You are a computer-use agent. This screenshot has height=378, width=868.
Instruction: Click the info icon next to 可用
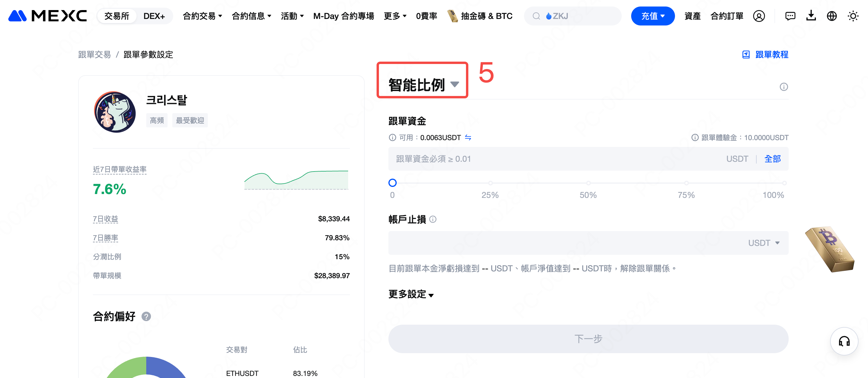click(x=392, y=137)
